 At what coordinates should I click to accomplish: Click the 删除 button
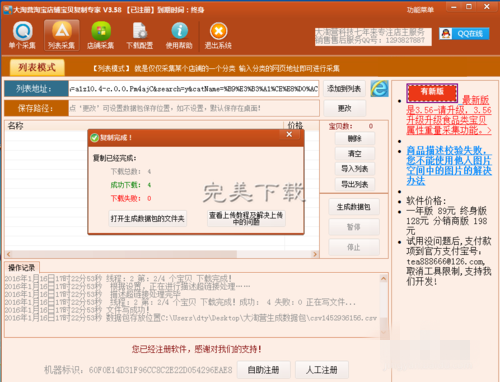tap(355, 138)
